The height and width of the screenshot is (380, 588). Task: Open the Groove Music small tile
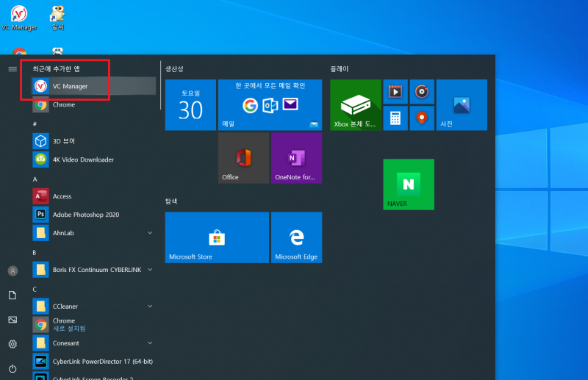click(422, 92)
